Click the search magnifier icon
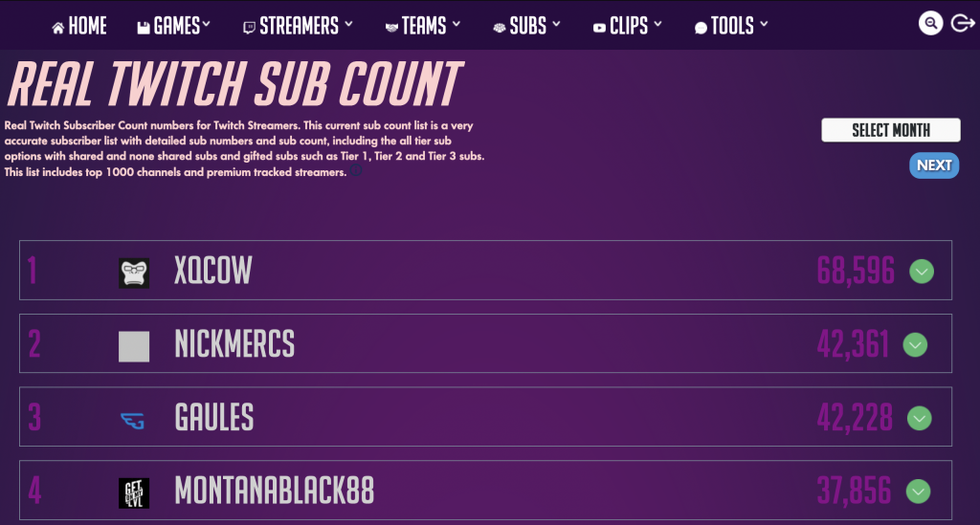This screenshot has width=980, height=525. pyautogui.click(x=930, y=24)
